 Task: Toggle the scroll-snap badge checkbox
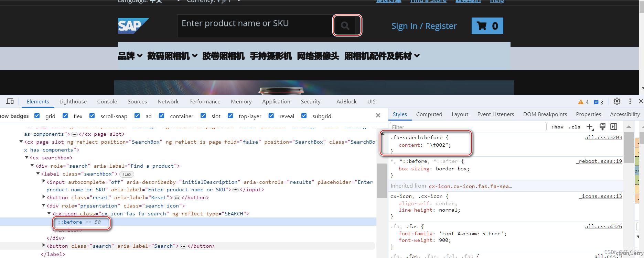point(92,116)
